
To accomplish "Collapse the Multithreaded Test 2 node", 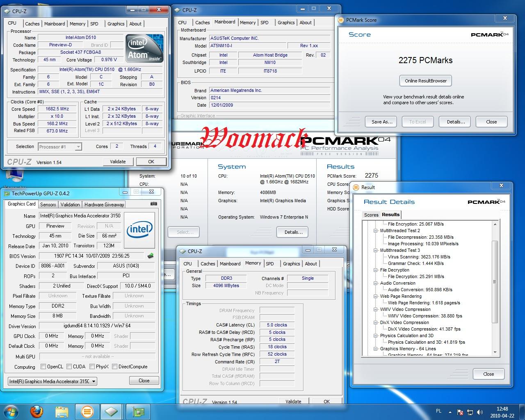I will [376, 231].
